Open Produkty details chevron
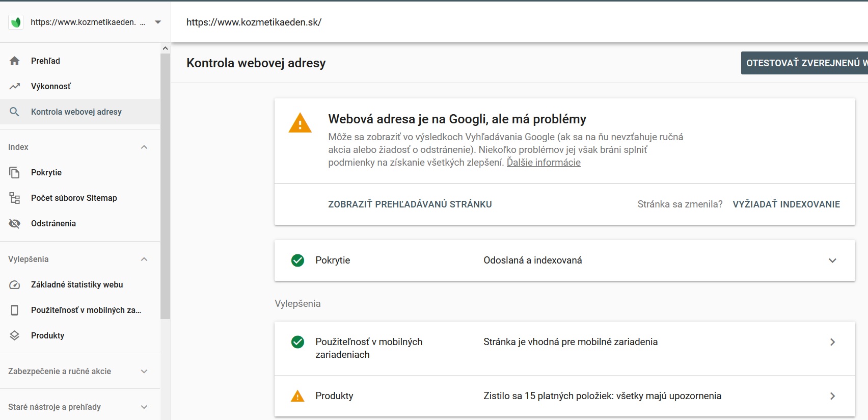The image size is (868, 420). click(832, 396)
